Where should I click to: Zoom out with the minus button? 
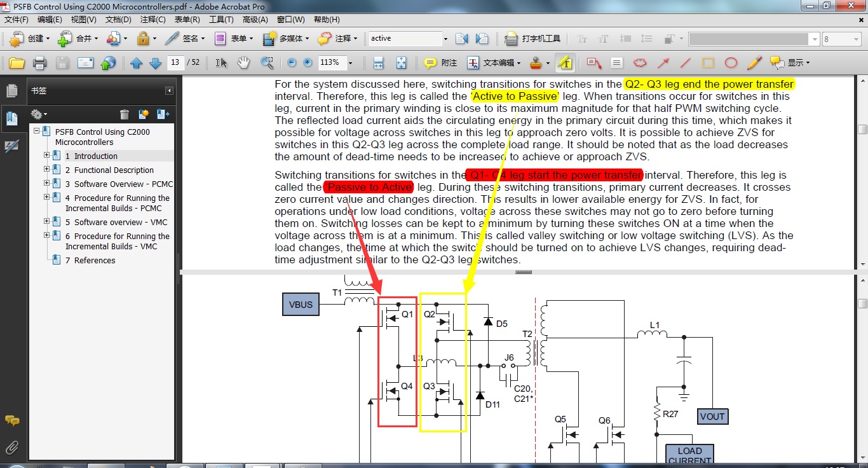[292, 63]
